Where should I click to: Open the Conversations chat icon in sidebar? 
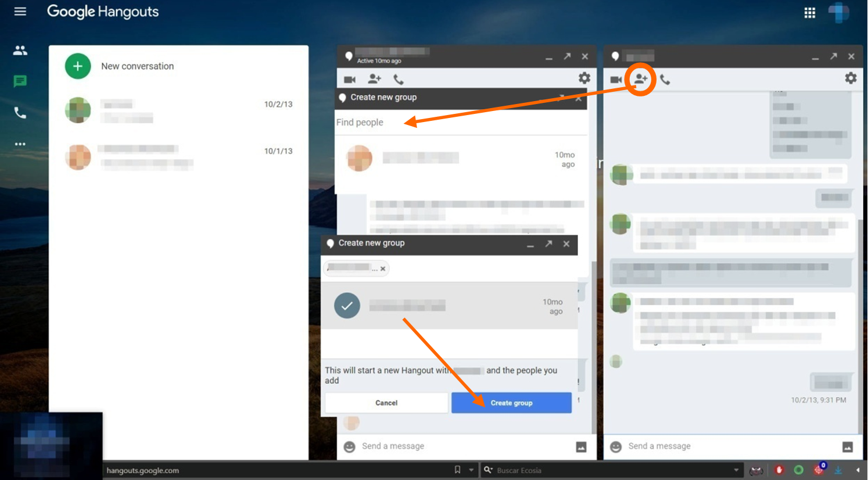coord(20,81)
